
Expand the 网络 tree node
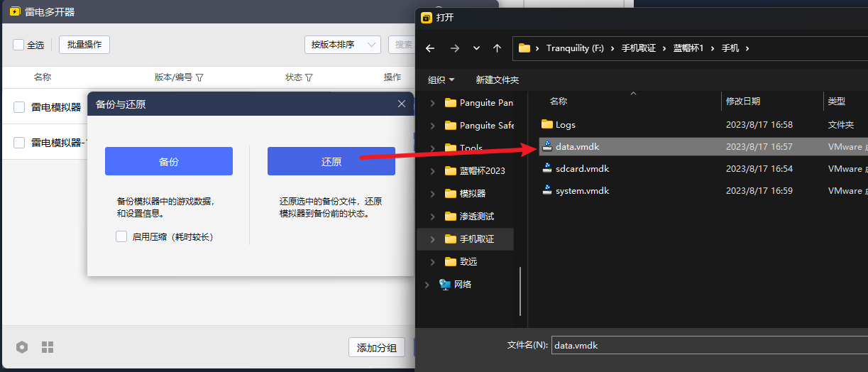tap(427, 284)
